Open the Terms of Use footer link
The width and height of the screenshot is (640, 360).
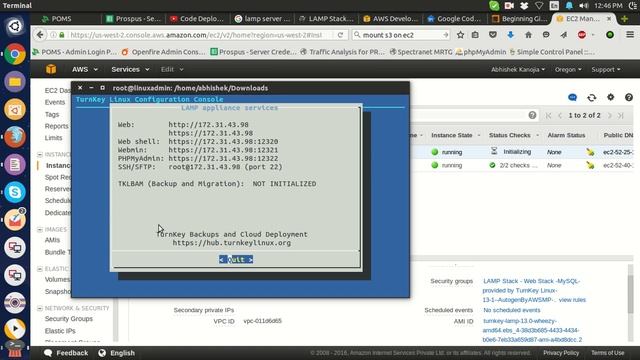(607, 353)
